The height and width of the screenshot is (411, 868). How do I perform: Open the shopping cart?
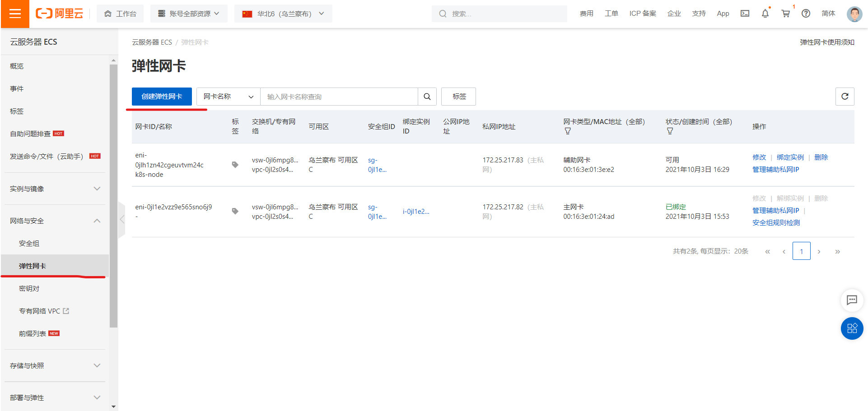(x=786, y=14)
